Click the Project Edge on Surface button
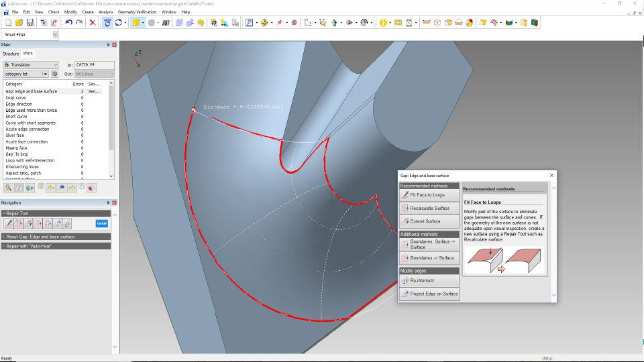 tap(429, 294)
